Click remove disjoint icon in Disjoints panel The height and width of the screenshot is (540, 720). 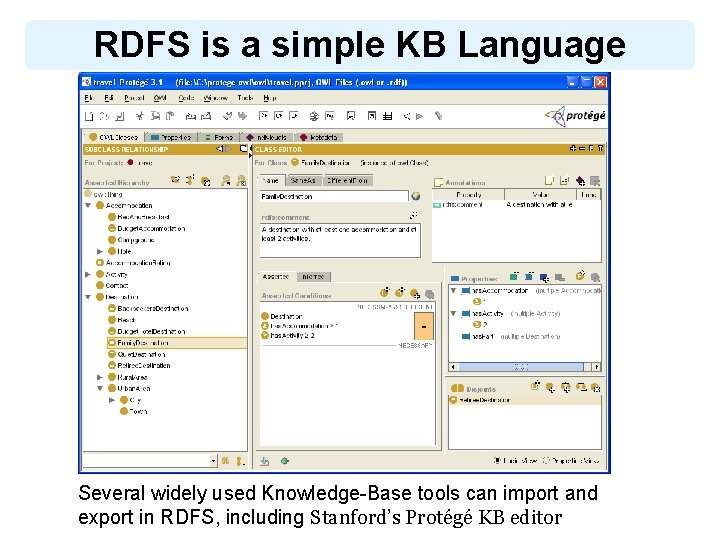(x=596, y=388)
